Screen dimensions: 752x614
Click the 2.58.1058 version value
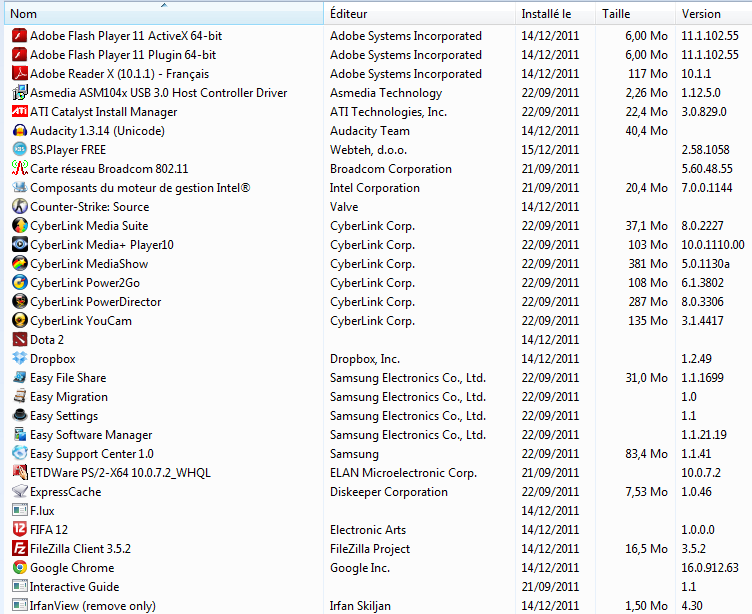(705, 150)
